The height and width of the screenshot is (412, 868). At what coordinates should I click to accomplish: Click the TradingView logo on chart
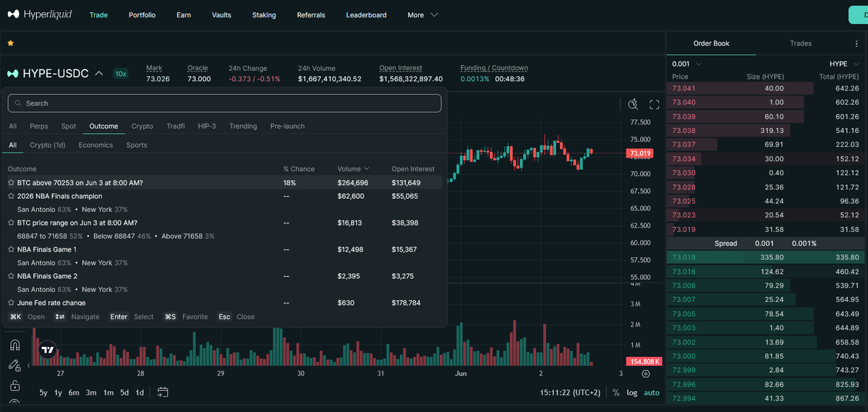pos(48,351)
